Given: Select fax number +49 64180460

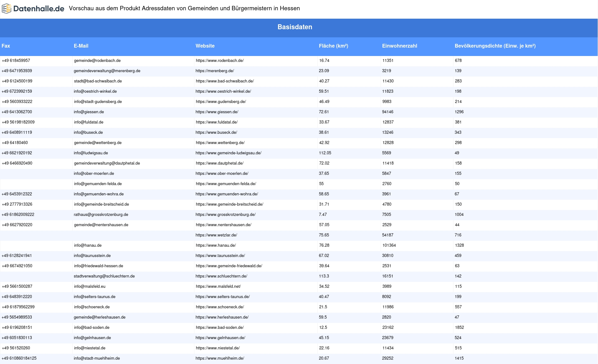Looking at the screenshot, I should 15,143.
